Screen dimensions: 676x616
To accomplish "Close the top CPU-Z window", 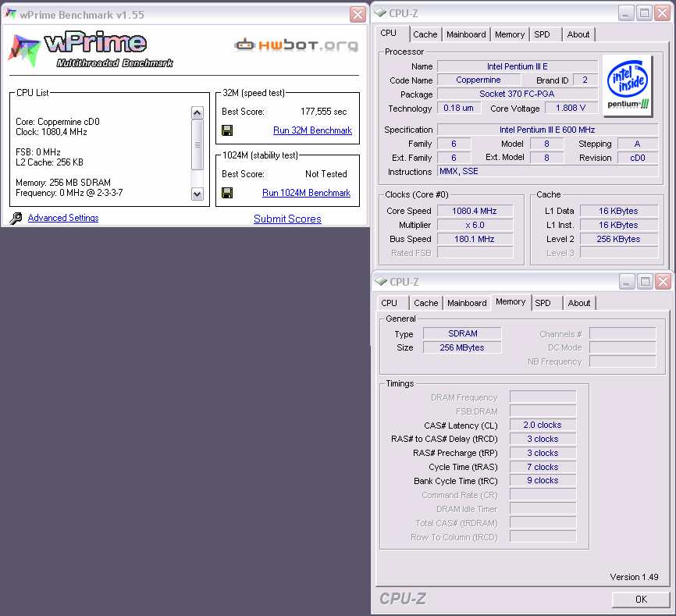I will pos(662,13).
